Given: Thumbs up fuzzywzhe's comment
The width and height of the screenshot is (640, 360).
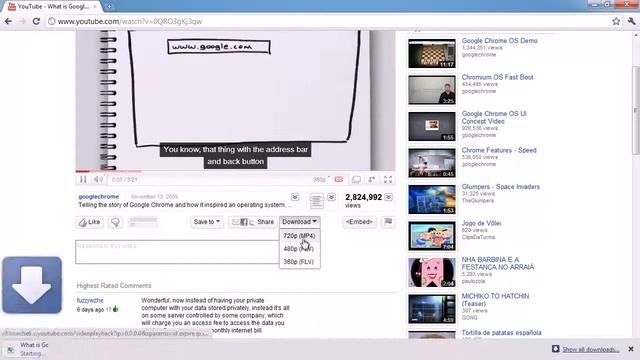Looking at the screenshot, I should click(x=116, y=309).
